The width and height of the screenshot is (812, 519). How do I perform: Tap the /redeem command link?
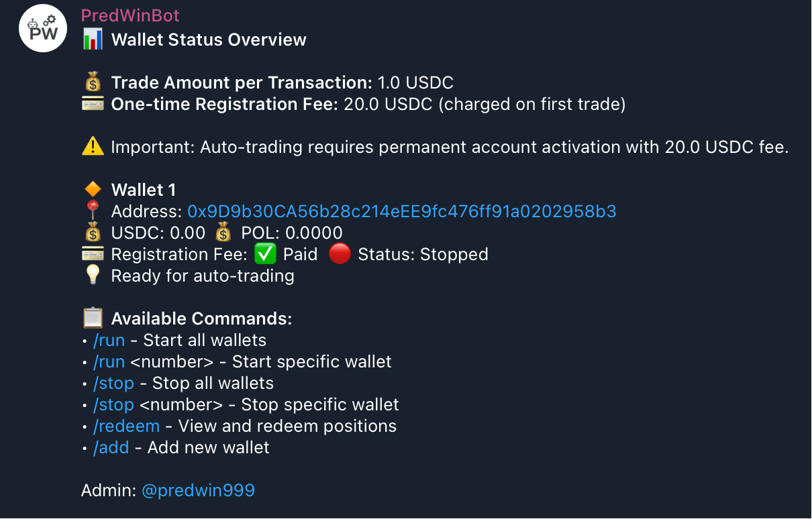(126, 426)
